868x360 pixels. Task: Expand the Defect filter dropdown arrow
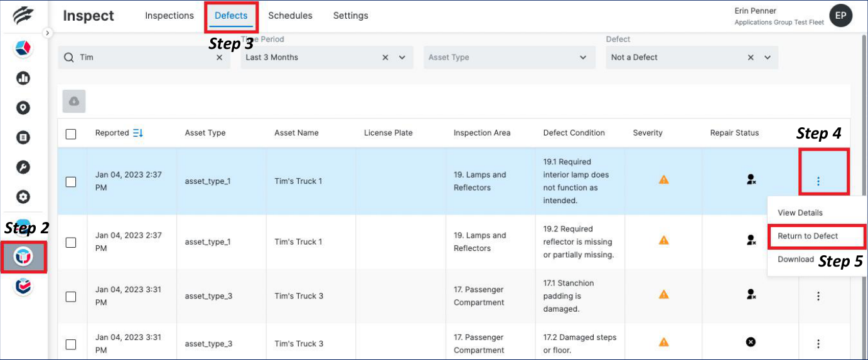pyautogui.click(x=767, y=57)
